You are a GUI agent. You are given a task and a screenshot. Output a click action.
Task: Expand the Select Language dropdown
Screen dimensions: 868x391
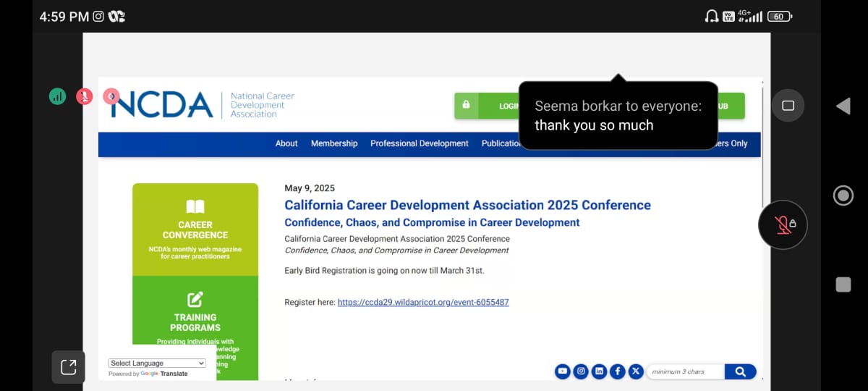coord(157,363)
